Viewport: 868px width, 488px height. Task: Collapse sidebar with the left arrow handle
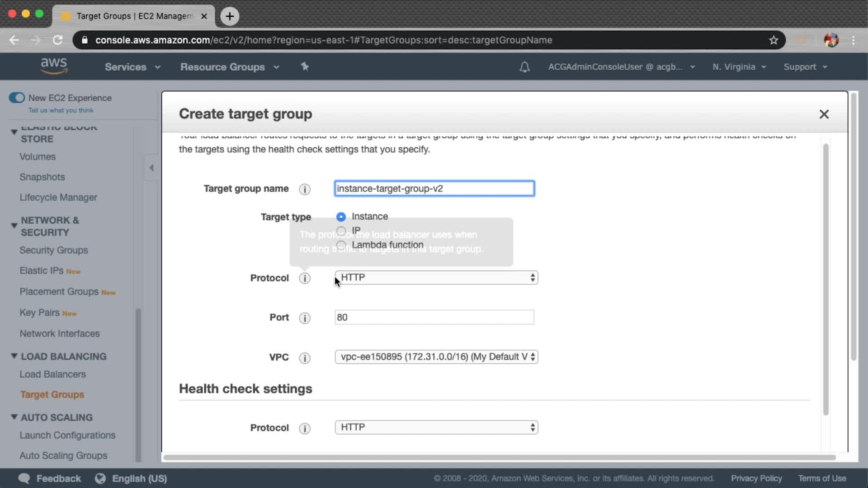[x=151, y=168]
